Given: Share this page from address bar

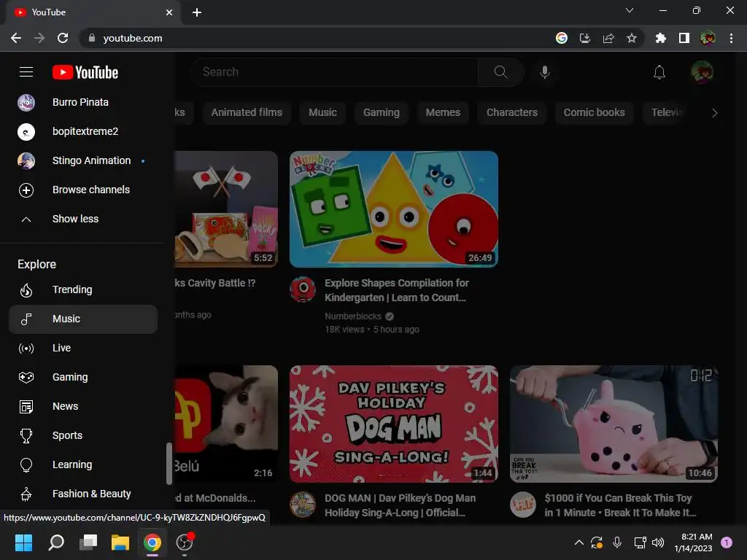Looking at the screenshot, I should [x=608, y=38].
